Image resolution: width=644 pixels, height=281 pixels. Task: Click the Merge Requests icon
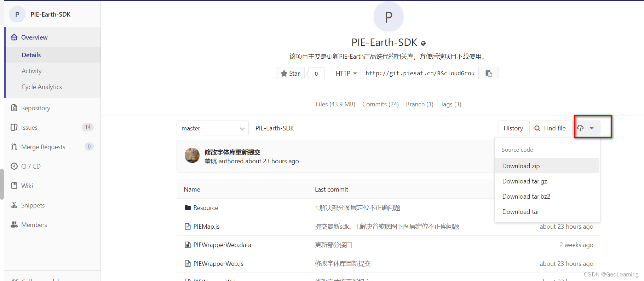(x=14, y=147)
